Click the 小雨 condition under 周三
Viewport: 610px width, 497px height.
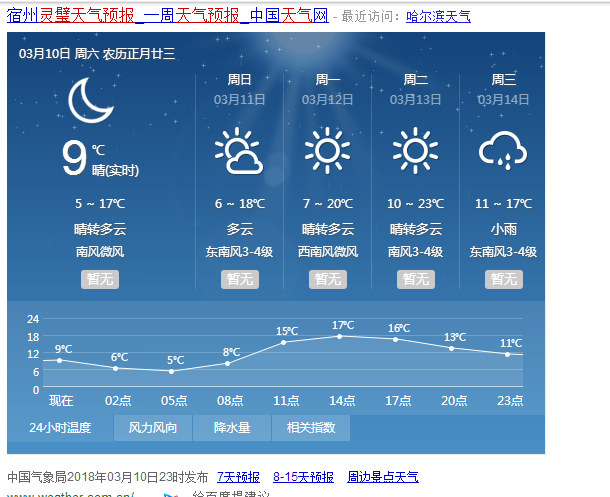503,229
